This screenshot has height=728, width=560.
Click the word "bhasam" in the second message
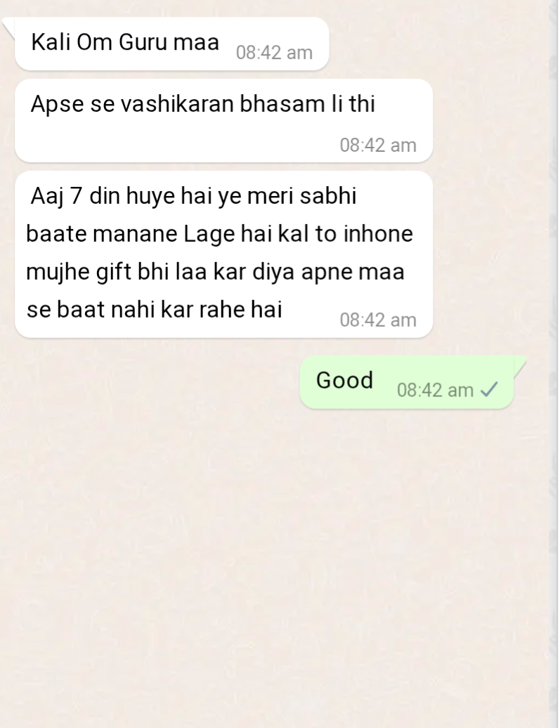pos(282,103)
